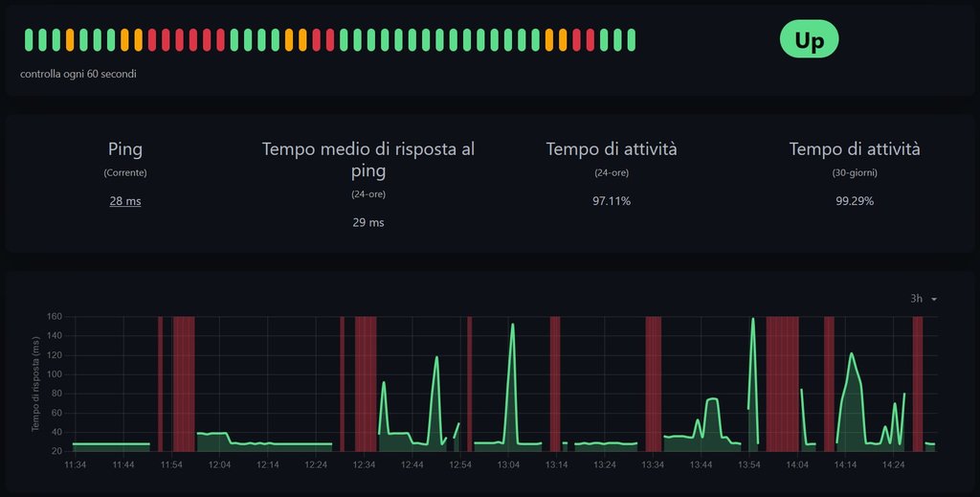The width and height of the screenshot is (980, 497).
Task: Click the tallest spike peak near 13:54
Action: (x=753, y=320)
